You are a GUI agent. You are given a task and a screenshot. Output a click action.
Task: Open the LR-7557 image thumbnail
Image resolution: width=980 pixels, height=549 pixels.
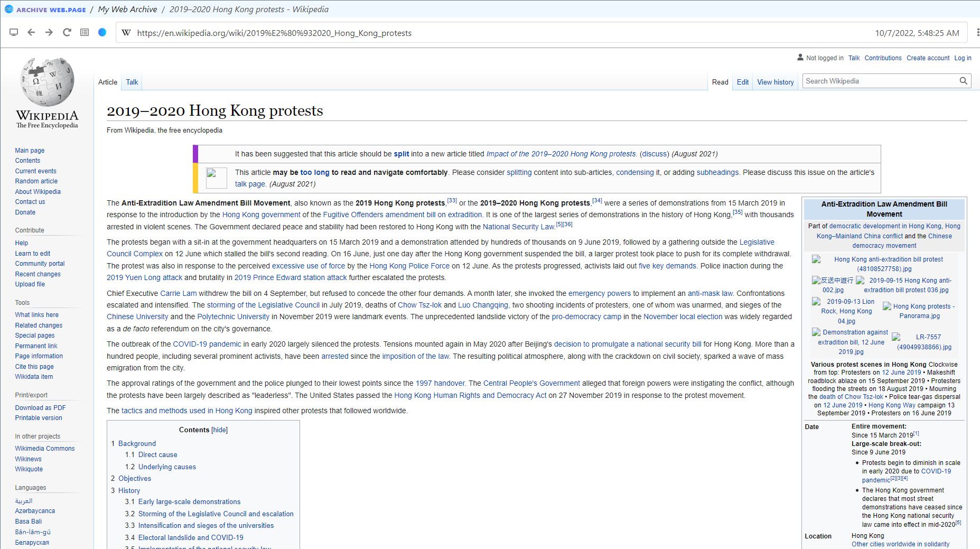click(923, 342)
